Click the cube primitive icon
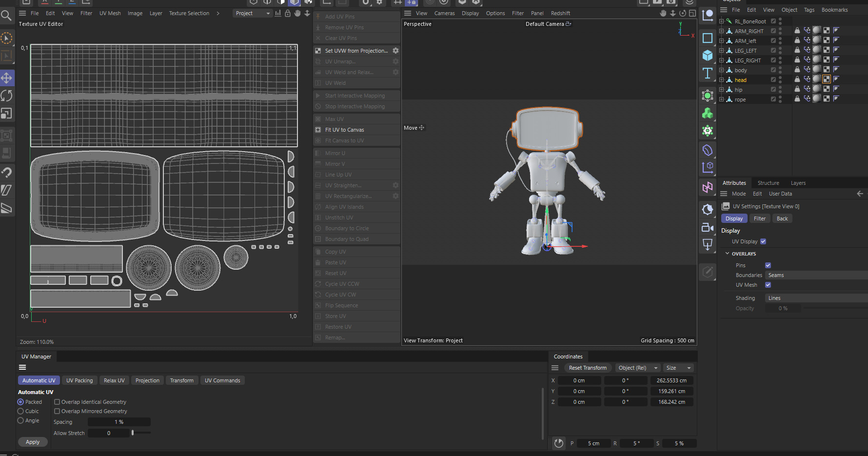The height and width of the screenshot is (456, 868). tap(708, 56)
